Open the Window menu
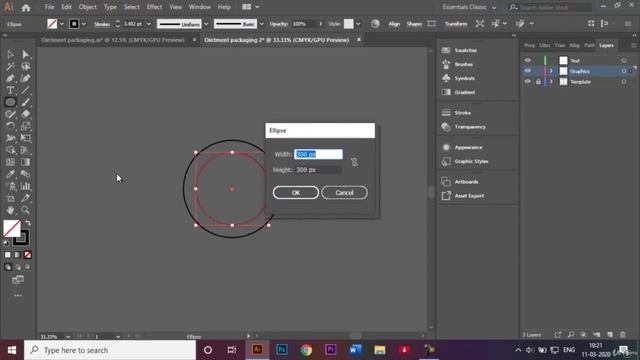Screen dimensions: 640x360 pos(200,7)
